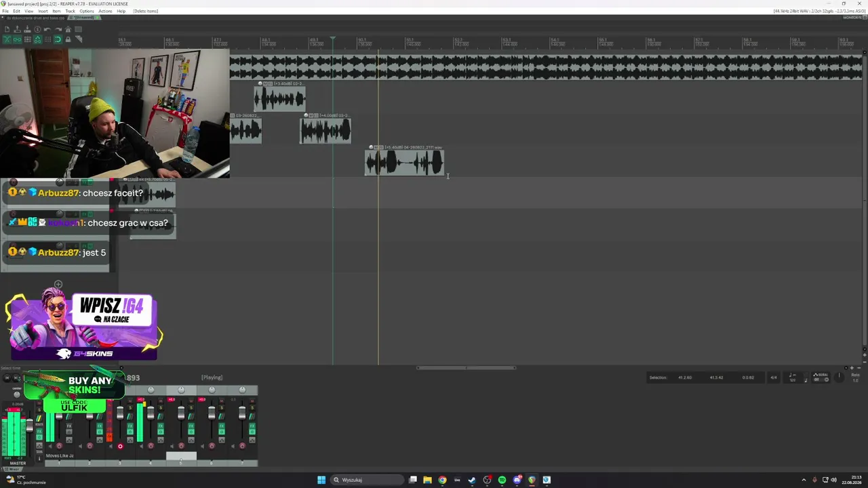Image resolution: width=868 pixels, height=488 pixels.
Task: Open Spotify from the taskbar
Action: (x=502, y=480)
